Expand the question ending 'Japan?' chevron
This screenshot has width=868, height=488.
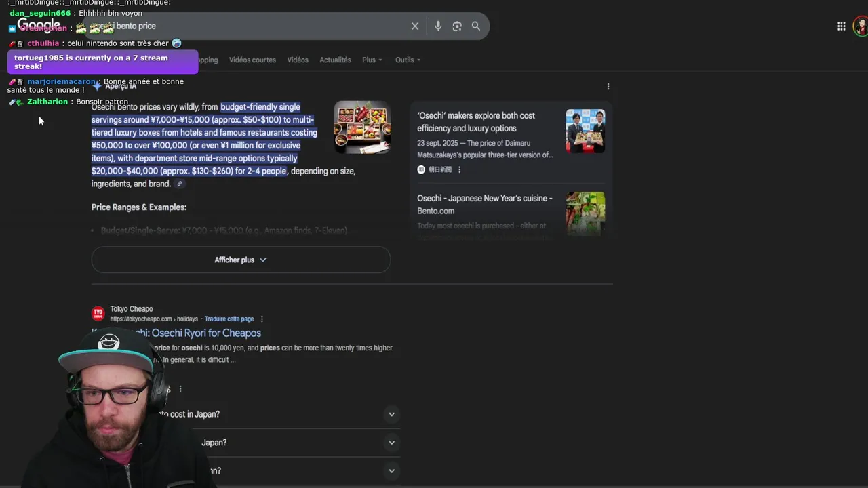click(x=391, y=443)
